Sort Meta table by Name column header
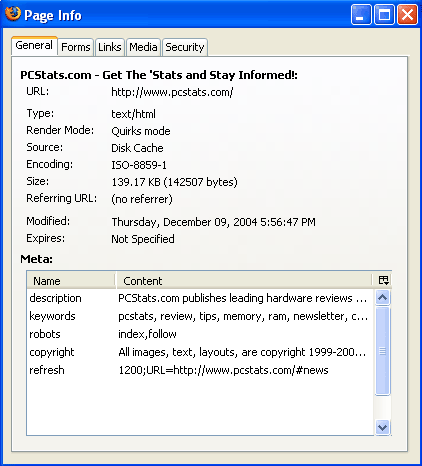Image resolution: width=422 pixels, height=466 pixels. pyautogui.click(x=71, y=281)
